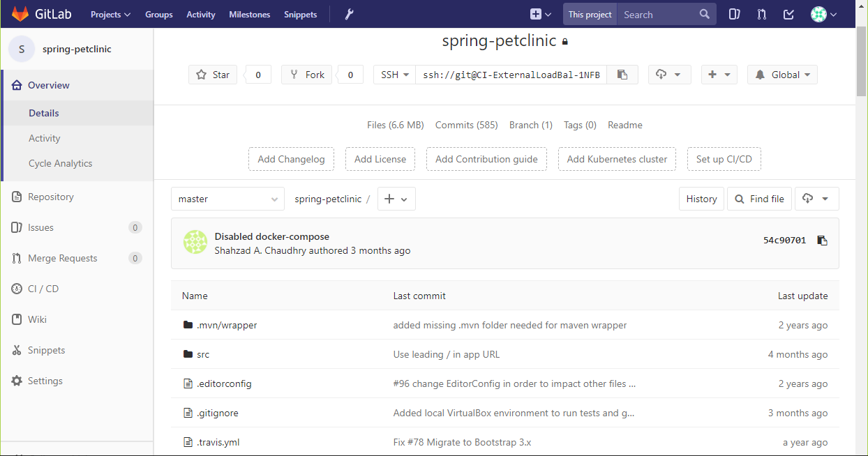Select the SSH clone URL field
Image resolution: width=868 pixels, height=456 pixels.
pos(511,75)
